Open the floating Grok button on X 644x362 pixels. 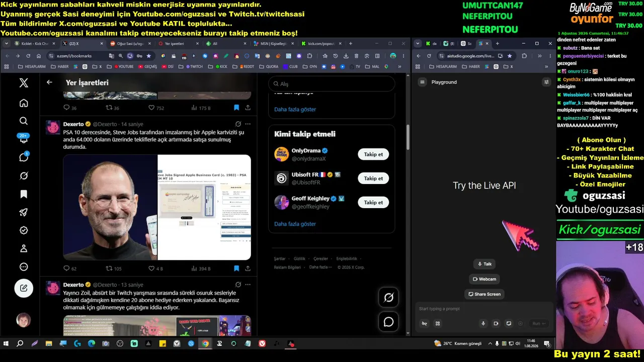coord(388,298)
